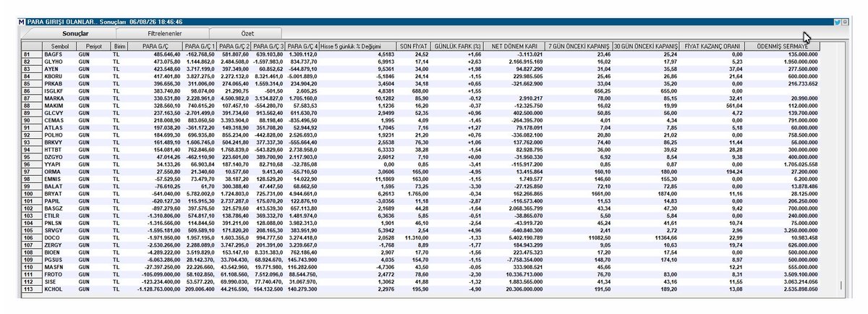
Task: Select the MARKA symbol cell
Action: 59,98
